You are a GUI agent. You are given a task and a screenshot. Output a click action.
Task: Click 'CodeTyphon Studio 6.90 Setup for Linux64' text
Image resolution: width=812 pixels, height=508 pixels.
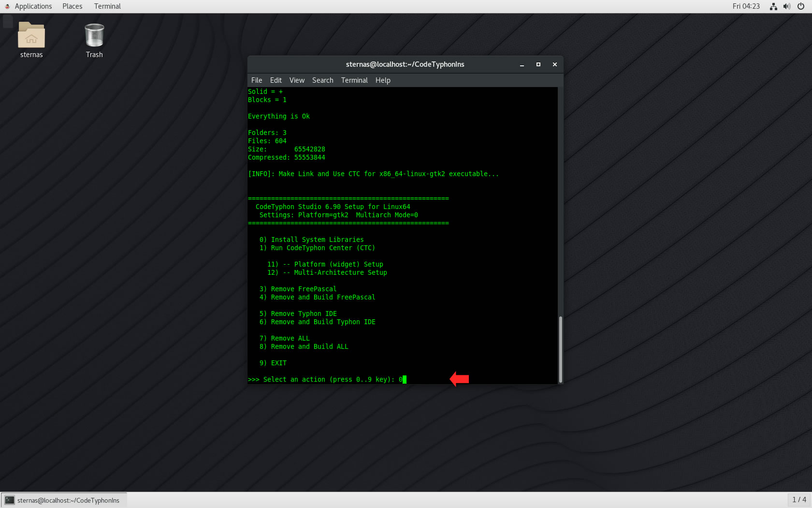pos(333,207)
